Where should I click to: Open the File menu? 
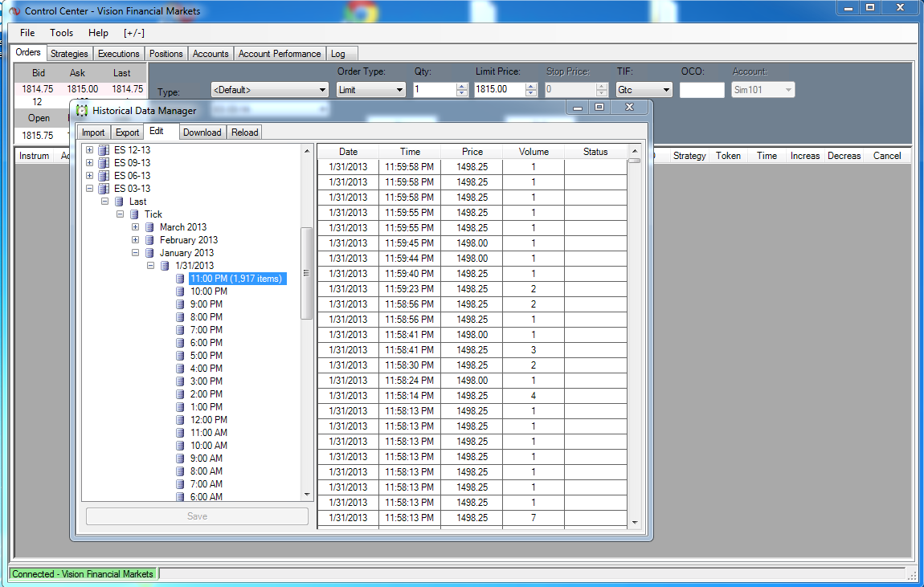(x=27, y=33)
